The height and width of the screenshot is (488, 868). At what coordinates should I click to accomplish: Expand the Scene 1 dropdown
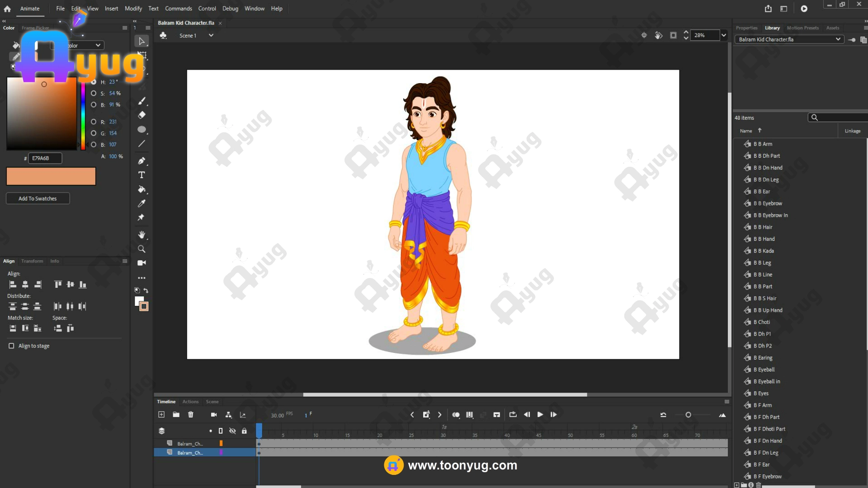(211, 35)
